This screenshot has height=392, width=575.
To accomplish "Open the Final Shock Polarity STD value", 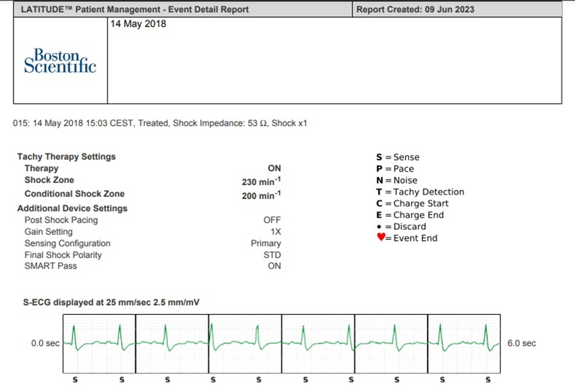I will (x=272, y=255).
